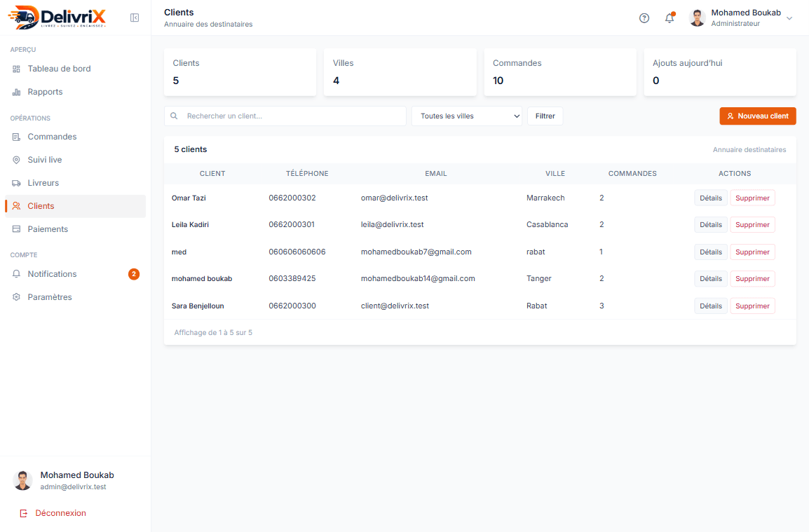809x532 pixels.
Task: Click city Marrakech in Omar Tazi row
Action: coord(545,198)
